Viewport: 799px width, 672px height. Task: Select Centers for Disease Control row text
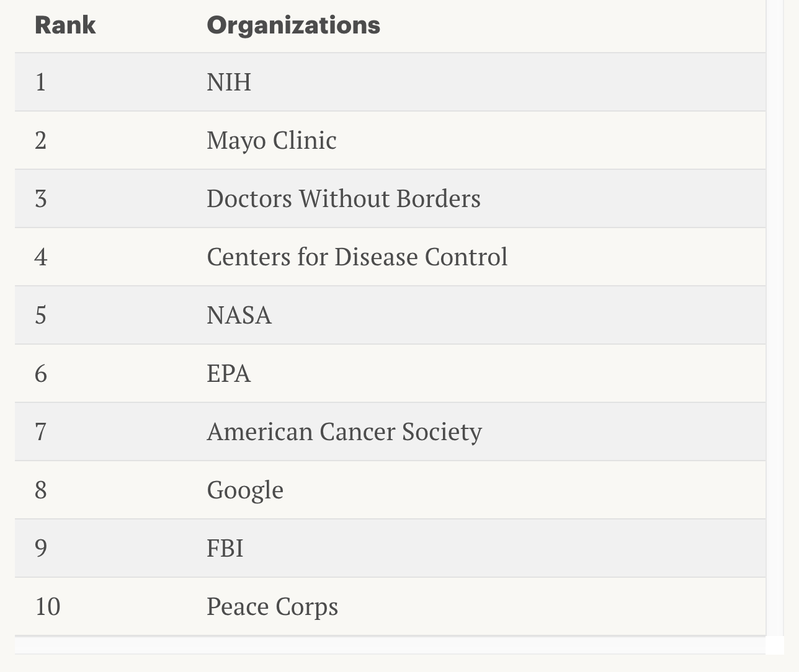[357, 257]
